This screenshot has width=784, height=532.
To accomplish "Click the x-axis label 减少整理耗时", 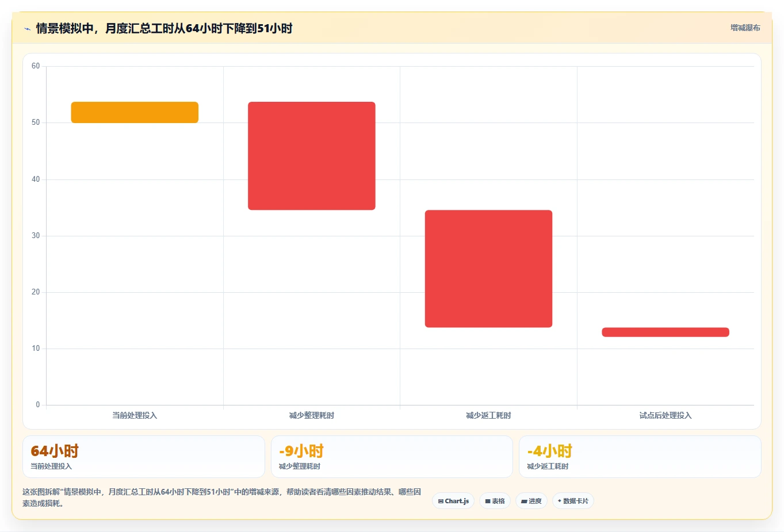I will click(312, 415).
